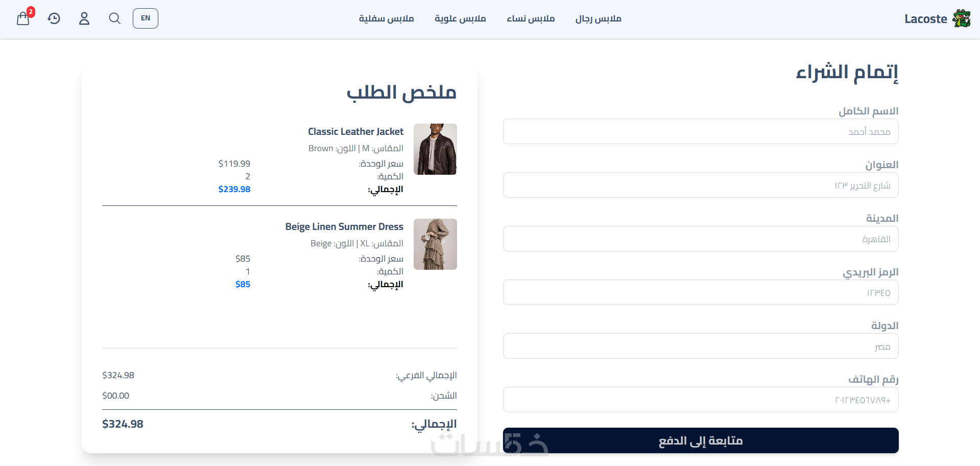
Task: Click the Lacoste crocodile logo
Action: point(962,18)
